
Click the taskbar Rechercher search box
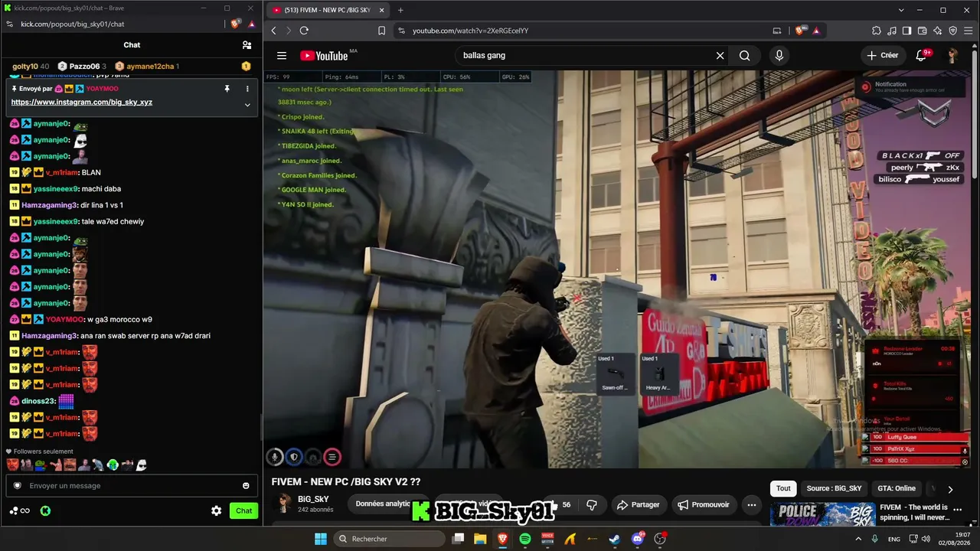point(390,539)
